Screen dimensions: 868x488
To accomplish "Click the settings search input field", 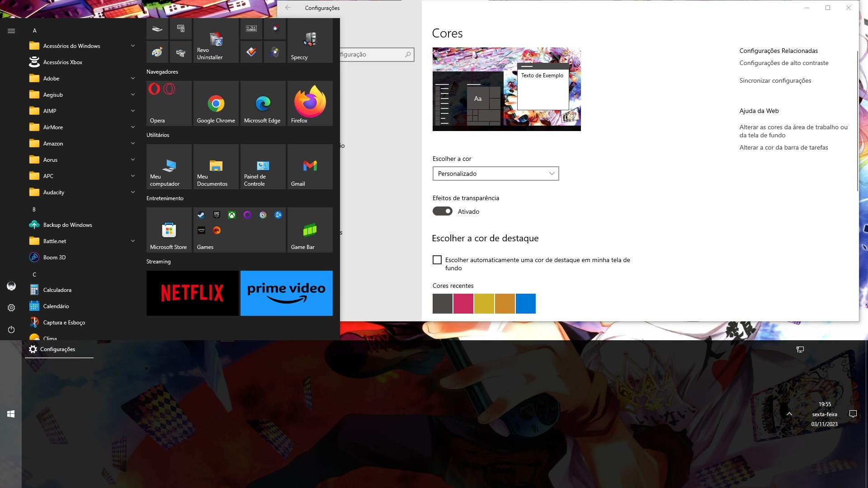I will 377,55.
